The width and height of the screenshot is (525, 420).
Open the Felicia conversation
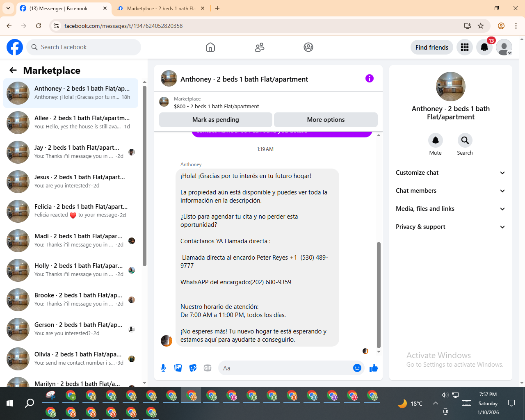71,211
